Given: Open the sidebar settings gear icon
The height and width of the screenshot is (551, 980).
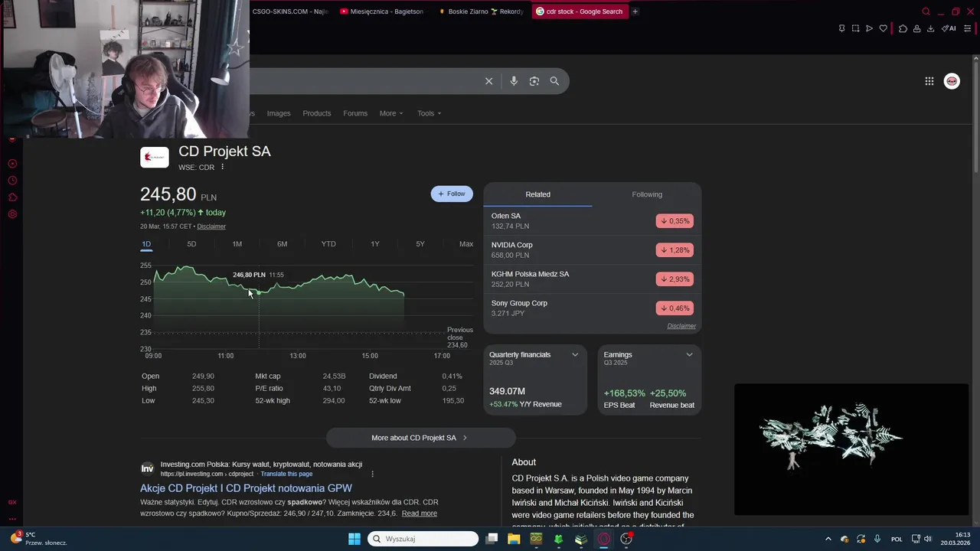Looking at the screenshot, I should 12,214.
